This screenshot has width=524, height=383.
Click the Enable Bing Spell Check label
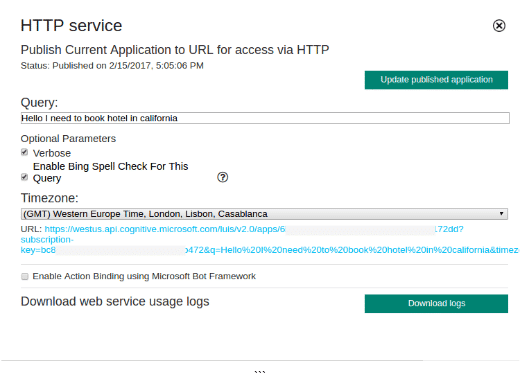coord(111,172)
